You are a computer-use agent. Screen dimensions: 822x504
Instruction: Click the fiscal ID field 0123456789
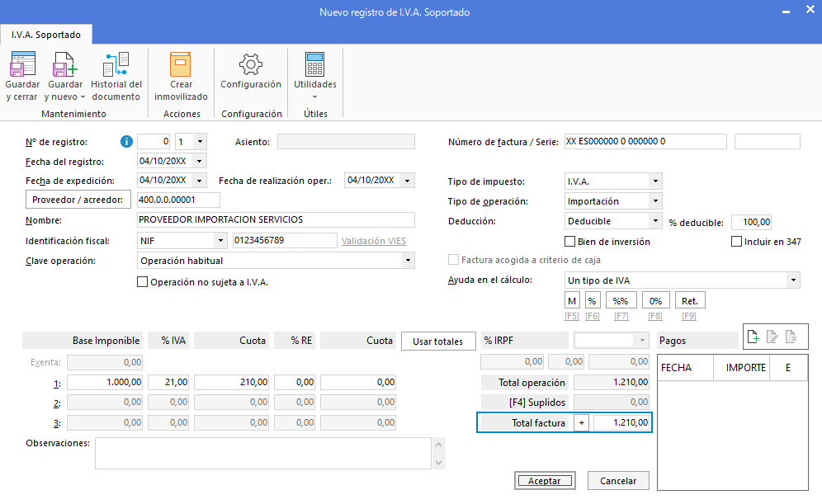pos(285,241)
